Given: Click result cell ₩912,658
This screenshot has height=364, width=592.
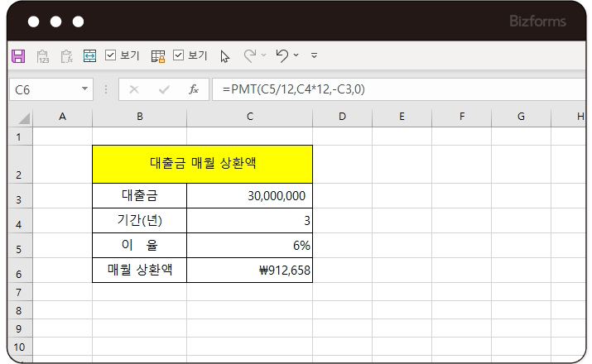Looking at the screenshot, I should pyautogui.click(x=249, y=271).
